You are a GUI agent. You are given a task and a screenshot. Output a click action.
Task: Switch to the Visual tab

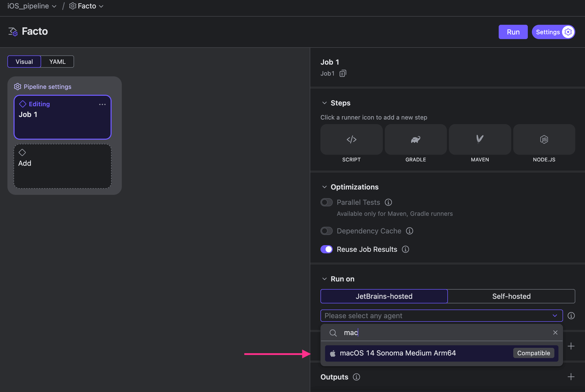point(24,62)
